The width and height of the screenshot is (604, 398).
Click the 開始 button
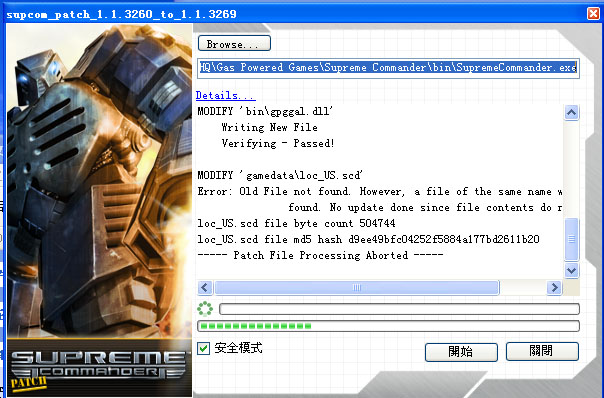click(461, 352)
